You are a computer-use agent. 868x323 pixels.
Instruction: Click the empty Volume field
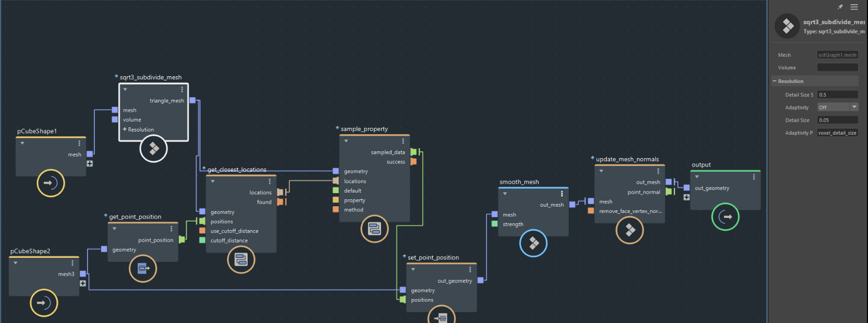(837, 67)
